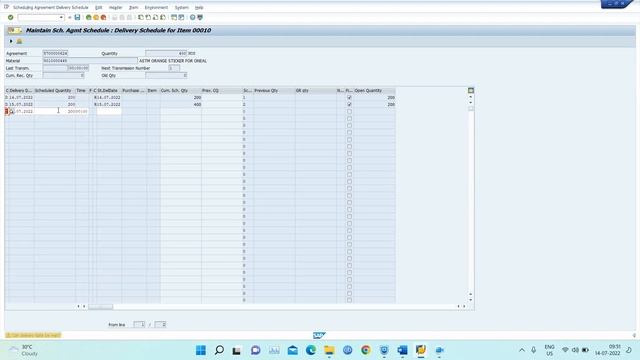The image size is (640, 360).
Task: Open SAP Help with the question-mark icon
Action: point(193,18)
